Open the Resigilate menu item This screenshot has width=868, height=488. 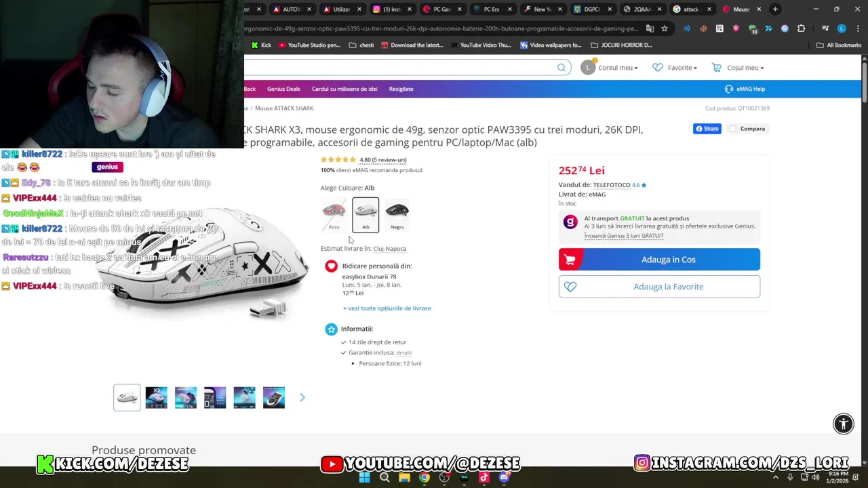pos(401,89)
